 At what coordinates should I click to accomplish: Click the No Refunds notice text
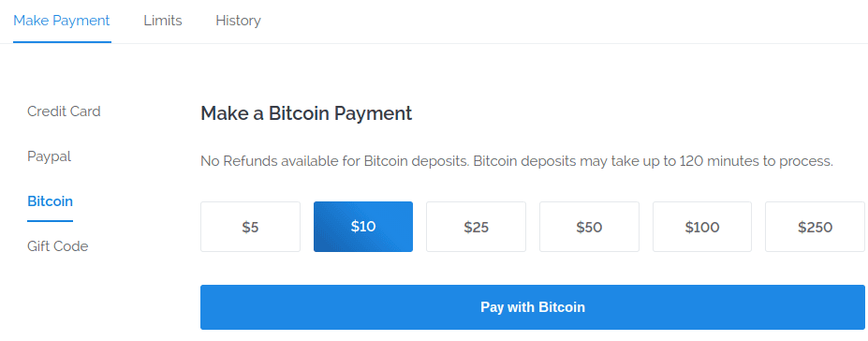click(x=517, y=162)
